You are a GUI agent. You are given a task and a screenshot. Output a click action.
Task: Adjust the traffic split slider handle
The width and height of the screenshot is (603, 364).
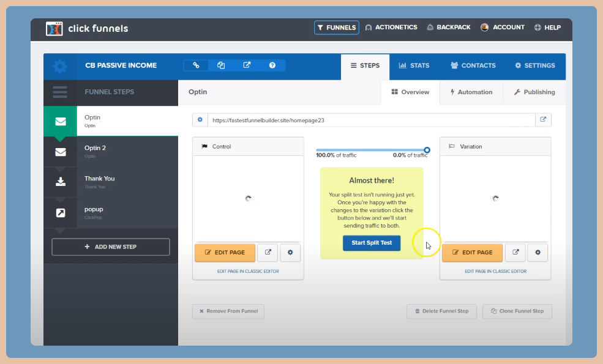click(427, 150)
